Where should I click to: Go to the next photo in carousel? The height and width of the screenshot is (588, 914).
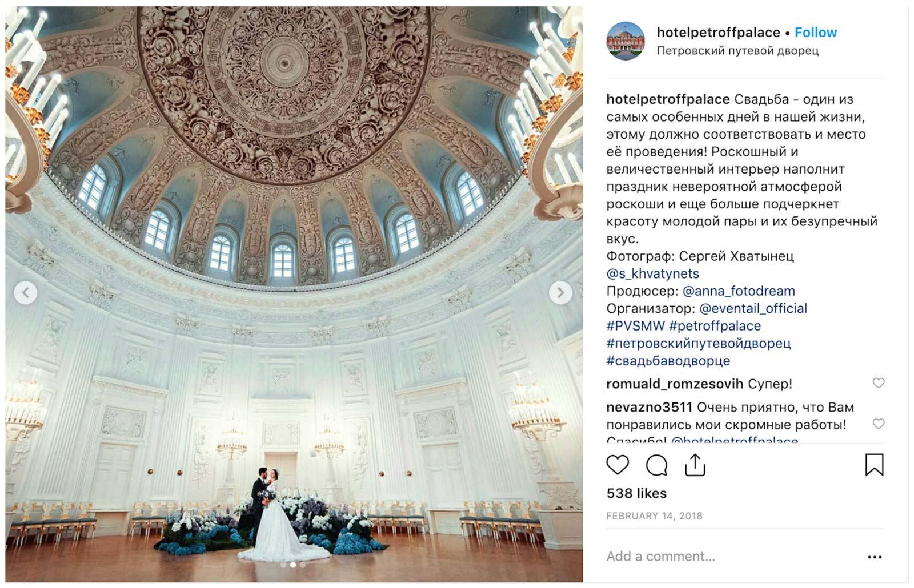coord(560,293)
